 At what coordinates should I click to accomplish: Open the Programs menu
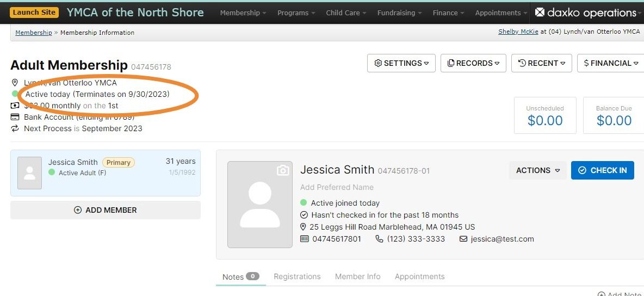(296, 13)
